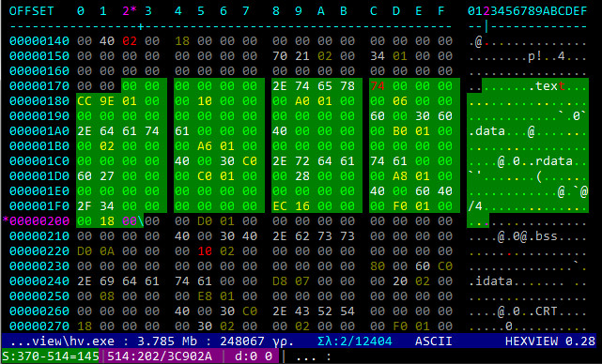This screenshot has height=364, width=602.
Task: Click column header 2* in the hex header
Action: tap(130, 11)
